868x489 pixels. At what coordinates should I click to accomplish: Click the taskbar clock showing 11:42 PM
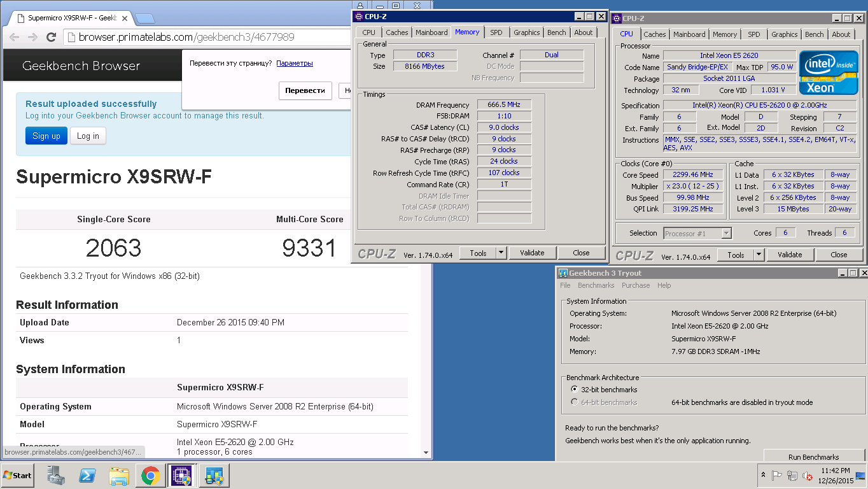pyautogui.click(x=837, y=476)
